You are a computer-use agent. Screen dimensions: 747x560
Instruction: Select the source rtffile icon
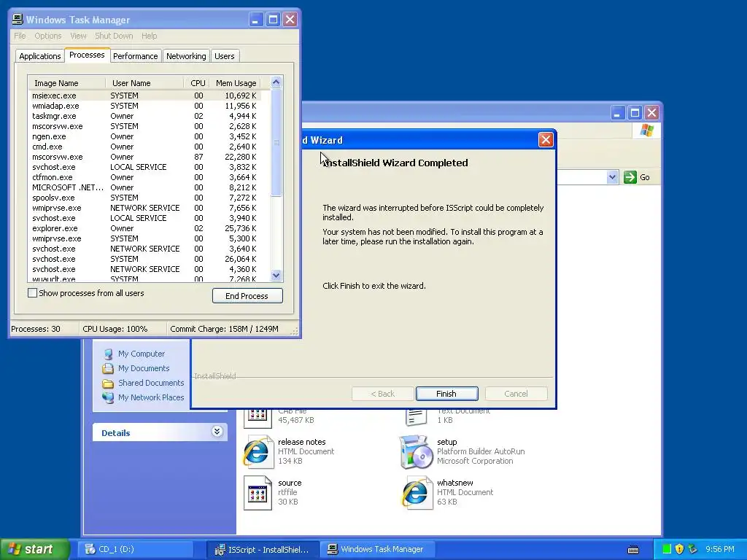click(258, 493)
